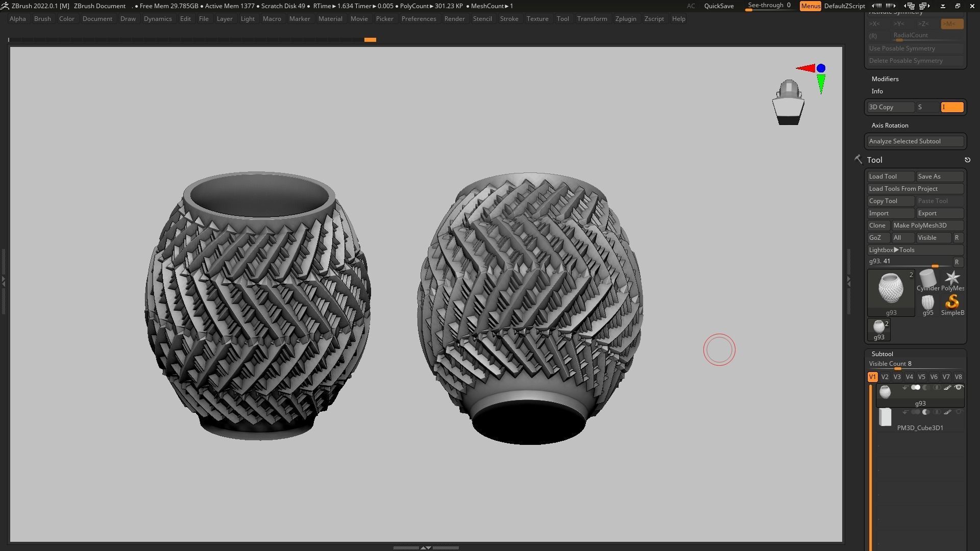Click the Export button
980x551 pixels.
coord(940,213)
